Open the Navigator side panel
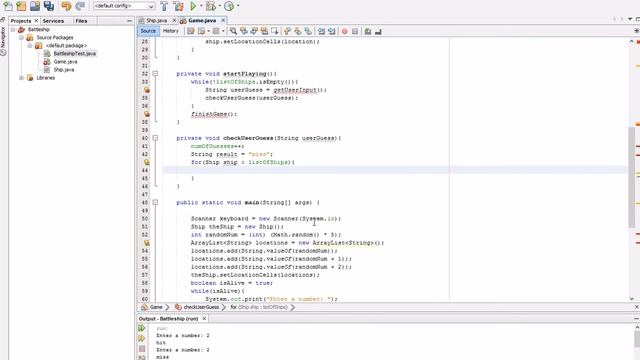Screen dimensions: 640x360 click(x=3, y=41)
